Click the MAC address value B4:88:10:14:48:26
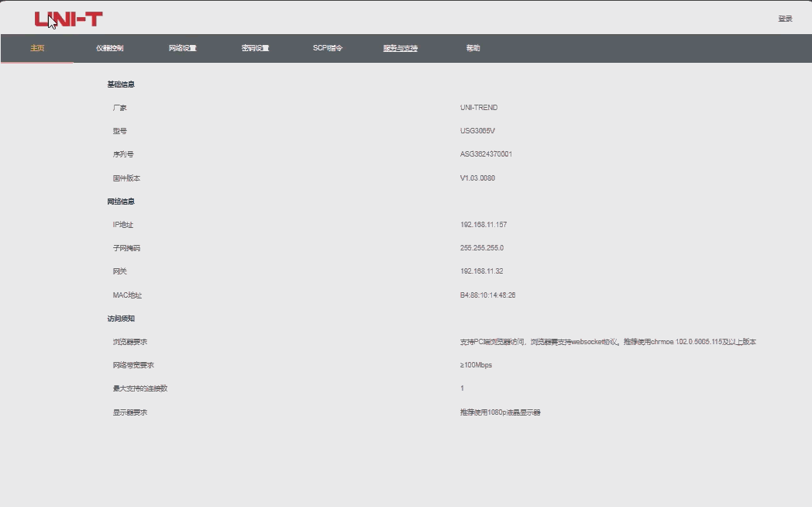This screenshot has height=507, width=812. click(487, 295)
